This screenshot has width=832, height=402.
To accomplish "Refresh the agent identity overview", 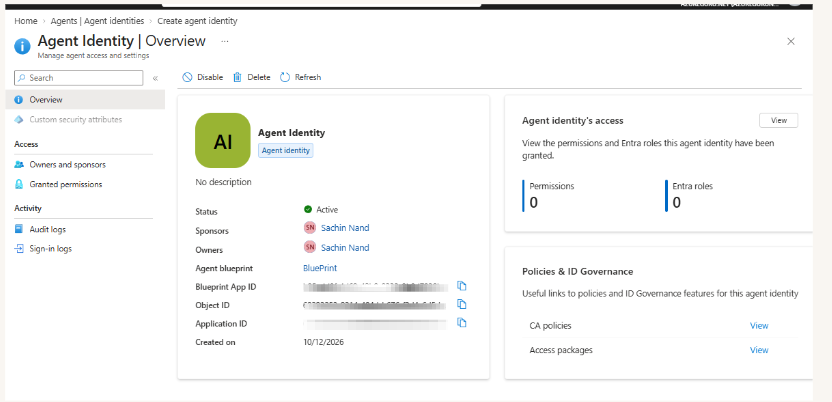I will tap(301, 77).
